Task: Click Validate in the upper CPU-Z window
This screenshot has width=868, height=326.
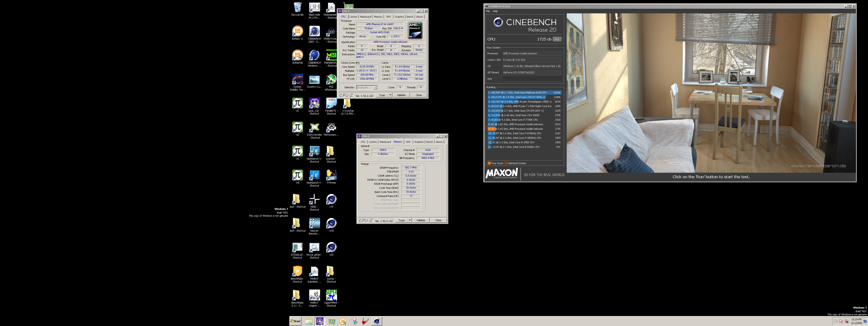Action: 401,95
